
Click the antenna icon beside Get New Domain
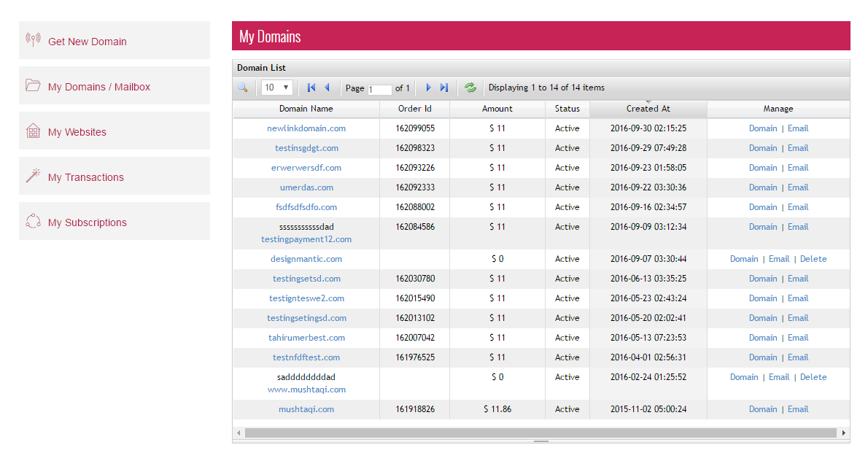point(33,40)
